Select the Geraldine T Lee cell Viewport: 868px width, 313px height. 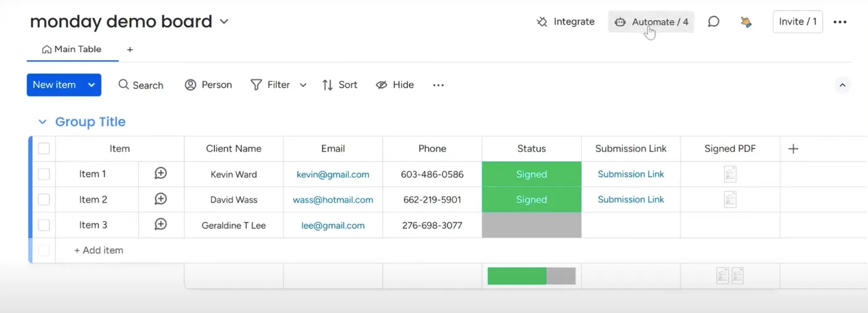(x=234, y=225)
